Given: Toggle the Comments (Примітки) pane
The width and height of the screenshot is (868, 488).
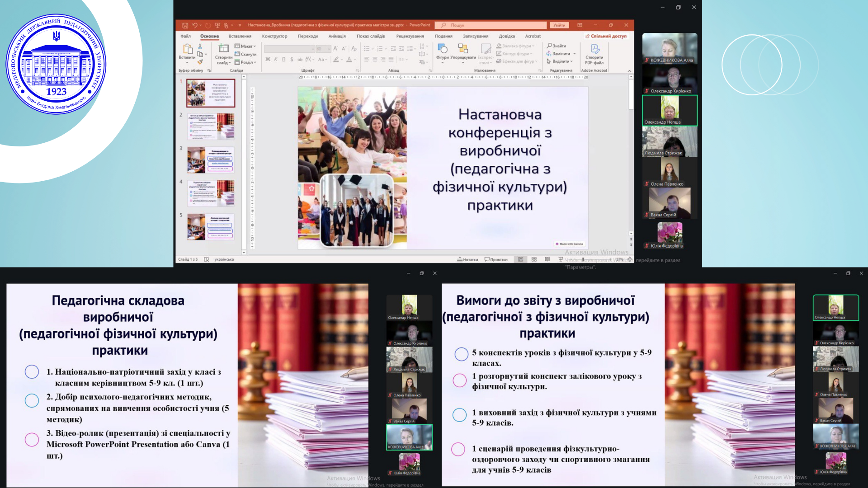Looking at the screenshot, I should pyautogui.click(x=496, y=259).
